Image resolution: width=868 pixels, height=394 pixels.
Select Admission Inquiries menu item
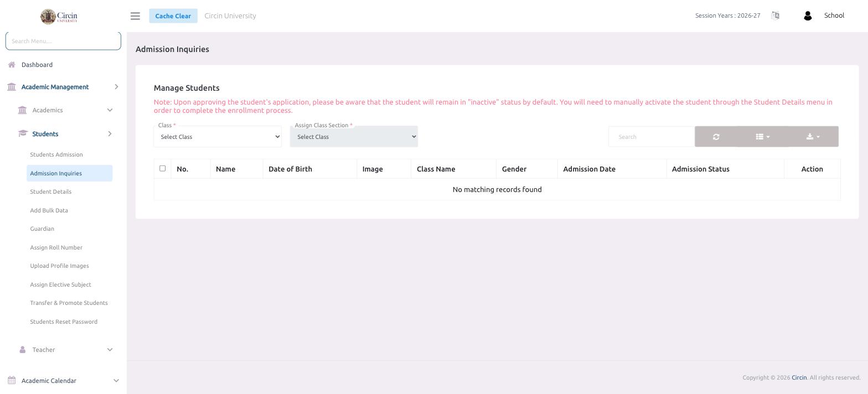click(x=70, y=173)
